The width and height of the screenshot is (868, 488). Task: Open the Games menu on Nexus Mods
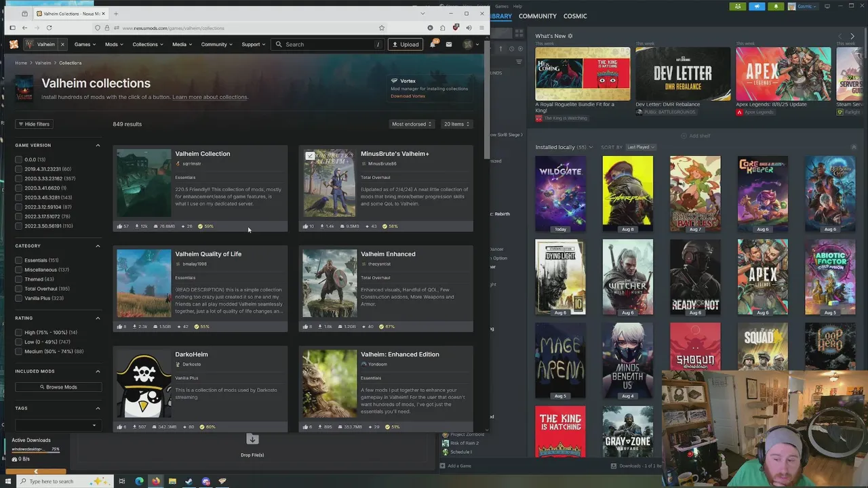click(x=85, y=45)
